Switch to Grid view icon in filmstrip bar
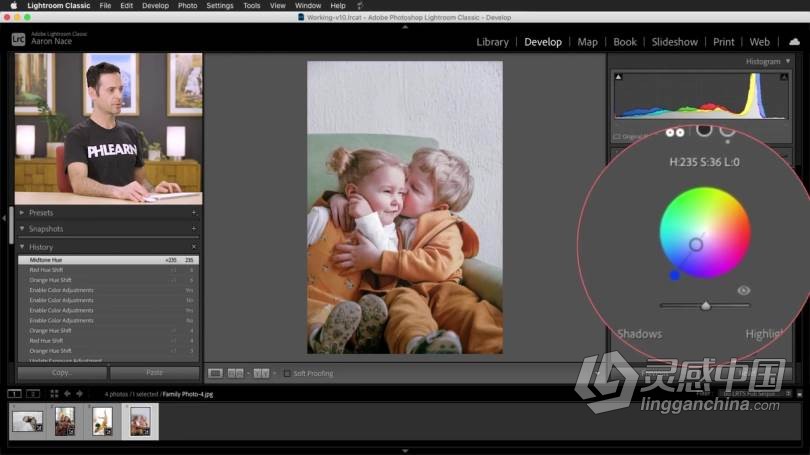The image size is (810, 455). coord(54,394)
